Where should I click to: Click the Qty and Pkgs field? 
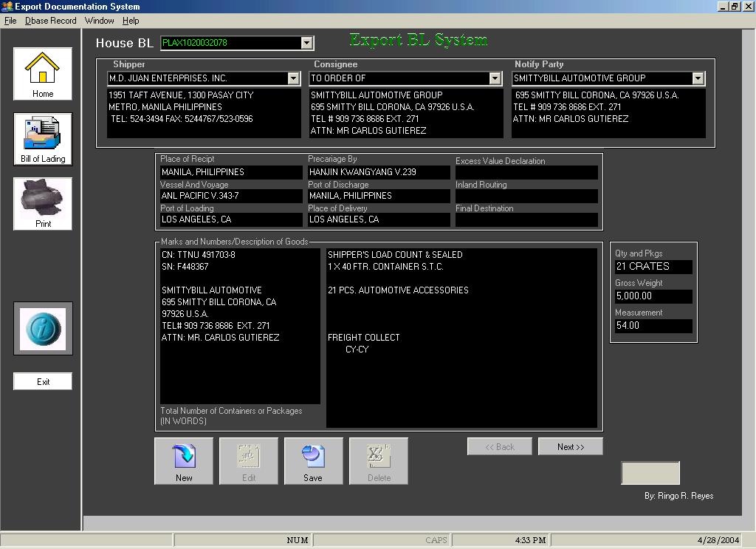click(x=653, y=267)
